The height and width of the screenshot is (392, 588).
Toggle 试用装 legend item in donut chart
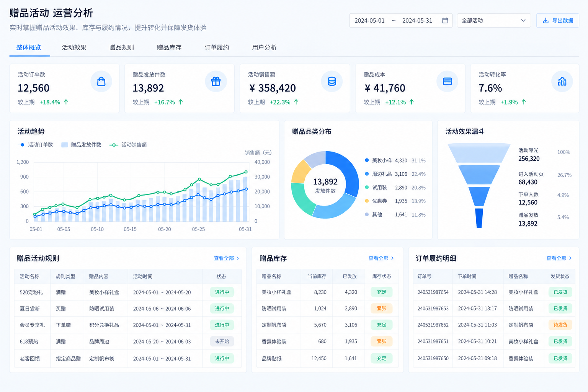click(x=376, y=188)
